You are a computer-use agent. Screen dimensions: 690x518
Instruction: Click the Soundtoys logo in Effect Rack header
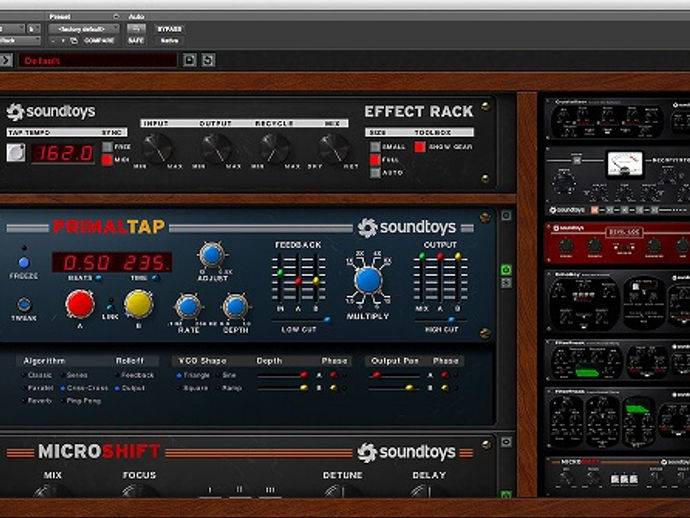pos(51,112)
